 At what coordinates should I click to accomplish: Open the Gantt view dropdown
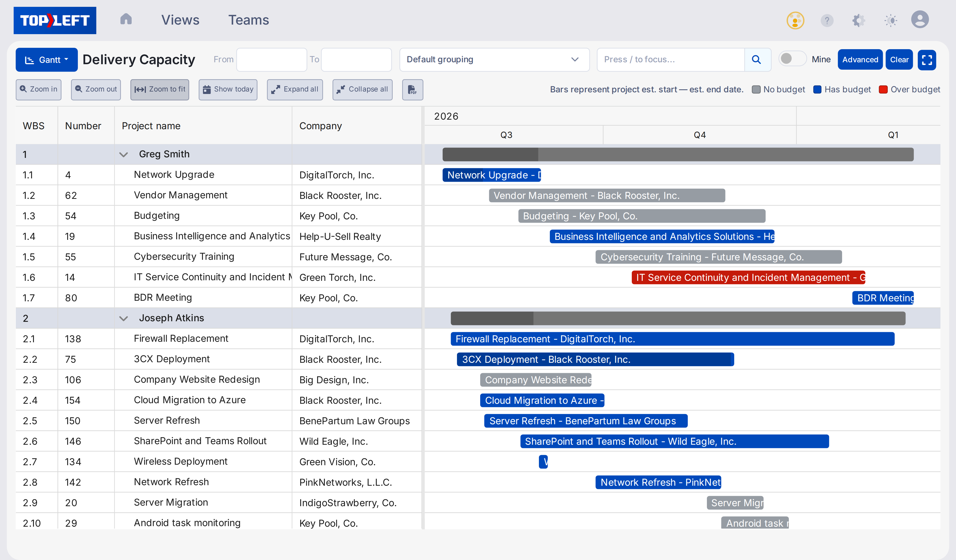[47, 60]
